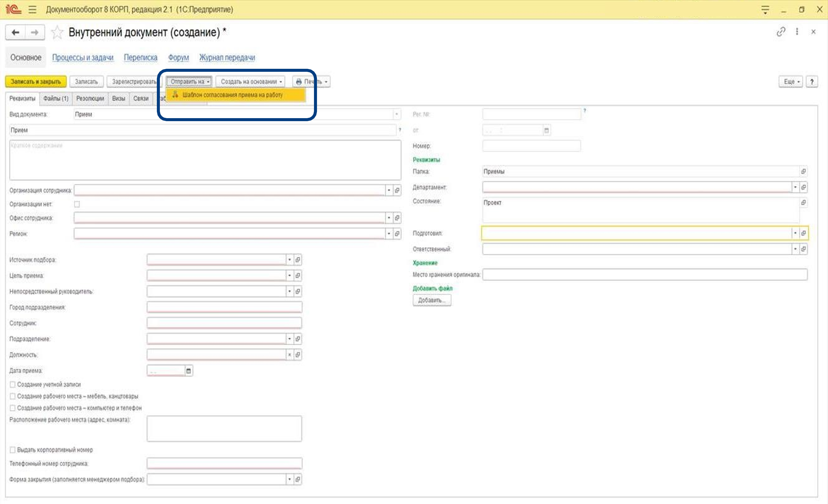Click the Место хранения оригинала field
828x504 pixels.
click(645, 275)
